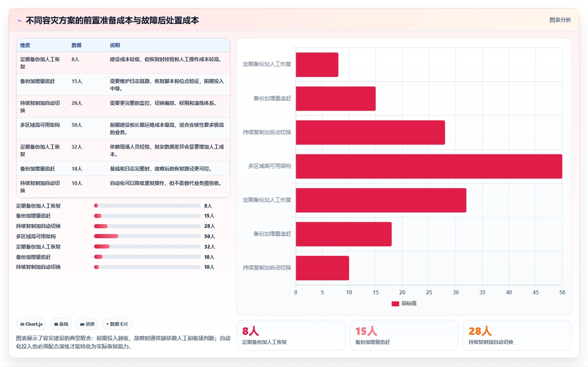Click the 32人 value in the data table

tap(77, 147)
